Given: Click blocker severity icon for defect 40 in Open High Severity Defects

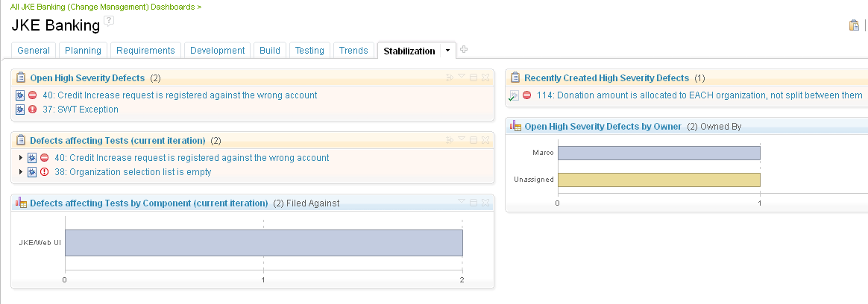Looking at the screenshot, I should [x=33, y=95].
